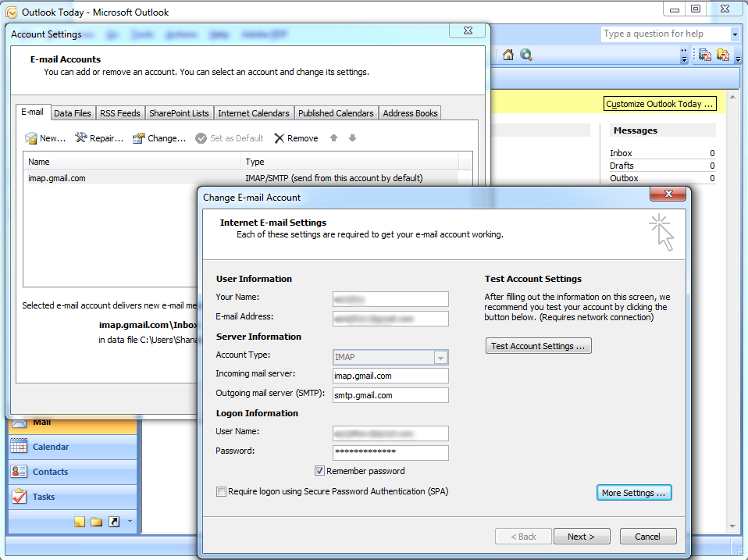The height and width of the screenshot is (560, 748).
Task: Expand toolbar options chevron near home icon
Action: [x=684, y=55]
